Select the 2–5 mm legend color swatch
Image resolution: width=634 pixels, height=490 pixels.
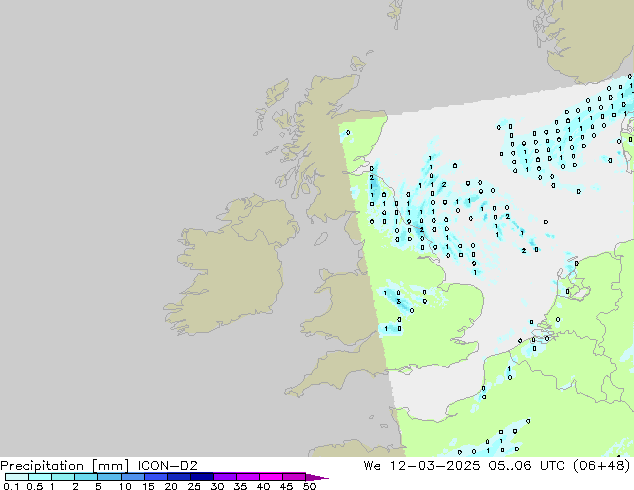tap(86, 477)
